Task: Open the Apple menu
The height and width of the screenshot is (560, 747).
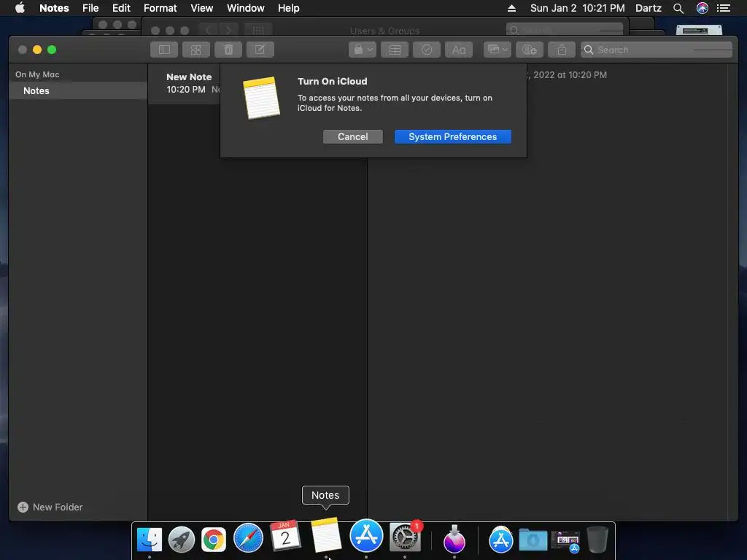Action: tap(20, 8)
